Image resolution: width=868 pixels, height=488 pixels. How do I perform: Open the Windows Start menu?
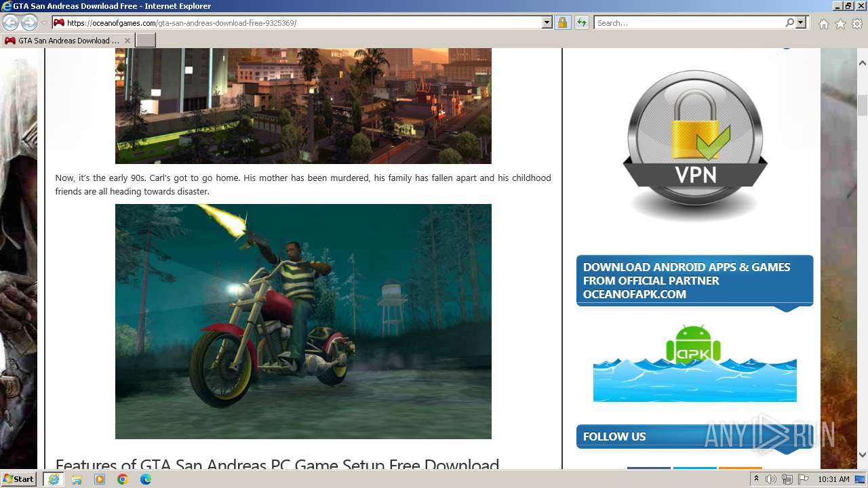pos(18,479)
